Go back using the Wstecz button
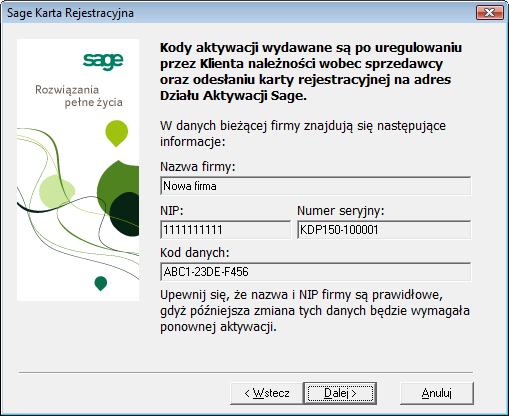Image resolution: width=509 pixels, height=416 pixels. tap(267, 393)
